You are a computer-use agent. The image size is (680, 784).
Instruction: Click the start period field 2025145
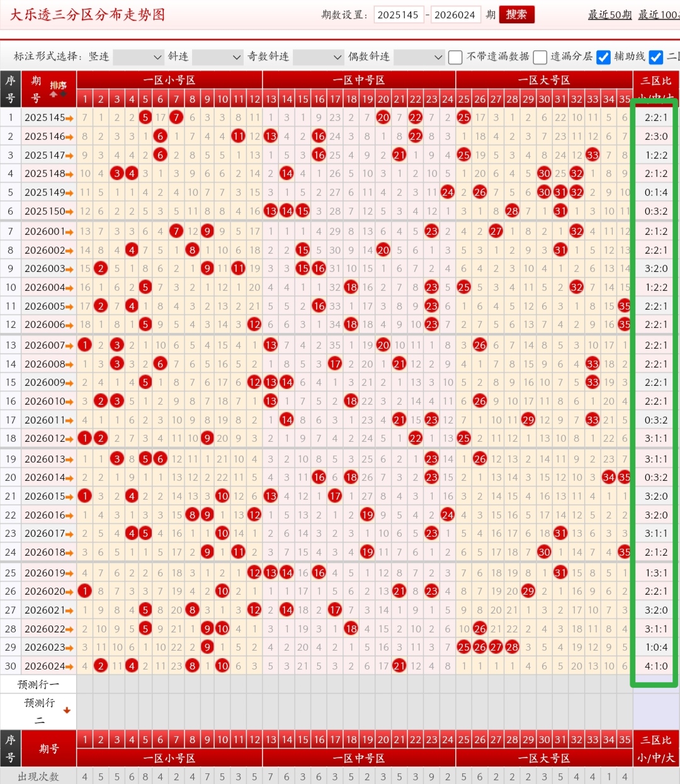pyautogui.click(x=398, y=14)
